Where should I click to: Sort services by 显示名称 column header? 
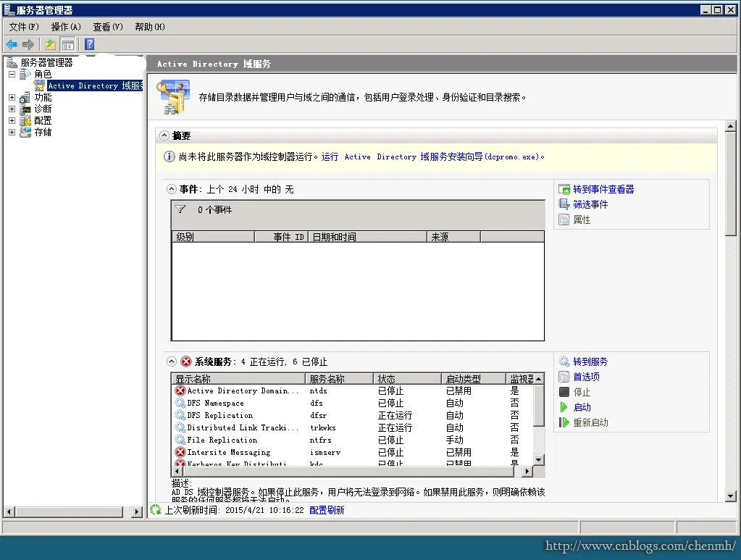coord(238,379)
